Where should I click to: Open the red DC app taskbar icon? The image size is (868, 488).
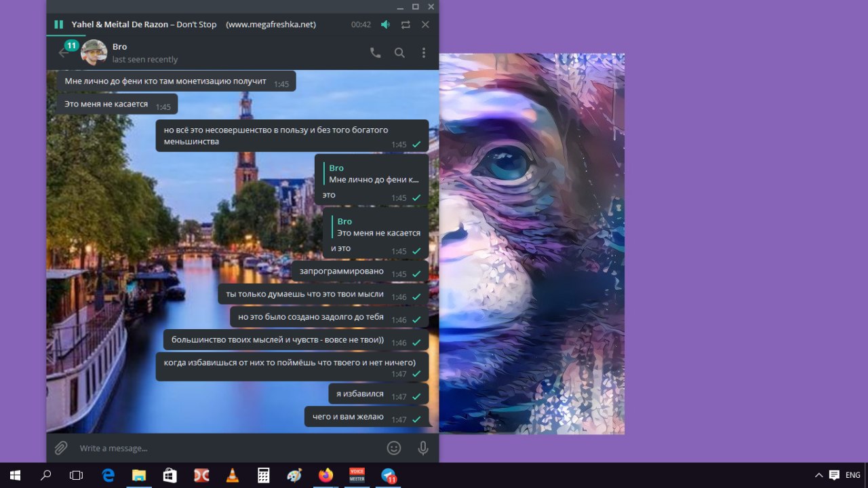(x=201, y=475)
